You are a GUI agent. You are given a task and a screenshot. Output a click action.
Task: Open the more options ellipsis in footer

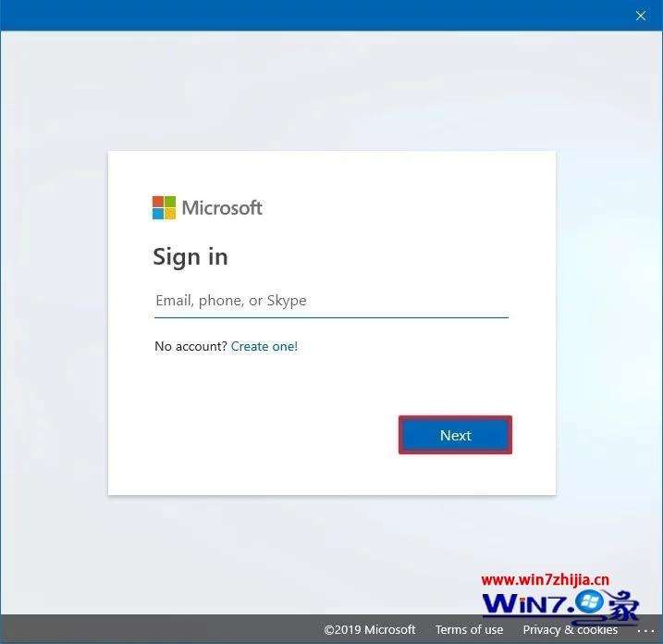point(645,630)
